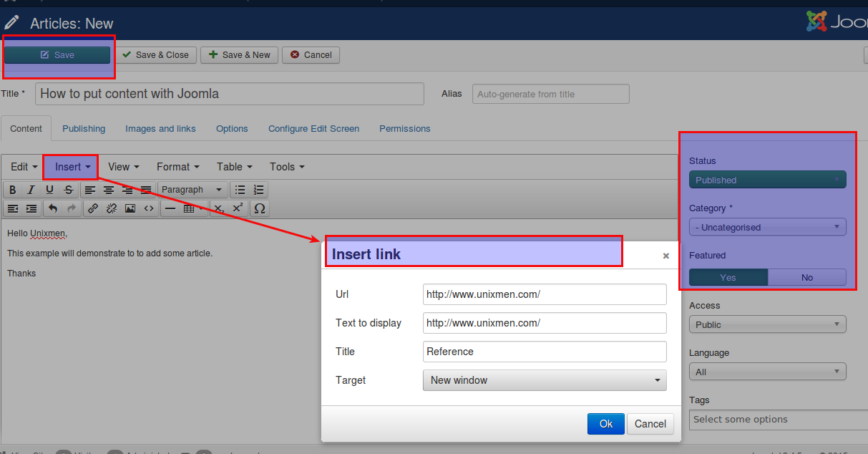Switch to the Permissions tab
The height and width of the screenshot is (454, 868).
pyautogui.click(x=405, y=129)
